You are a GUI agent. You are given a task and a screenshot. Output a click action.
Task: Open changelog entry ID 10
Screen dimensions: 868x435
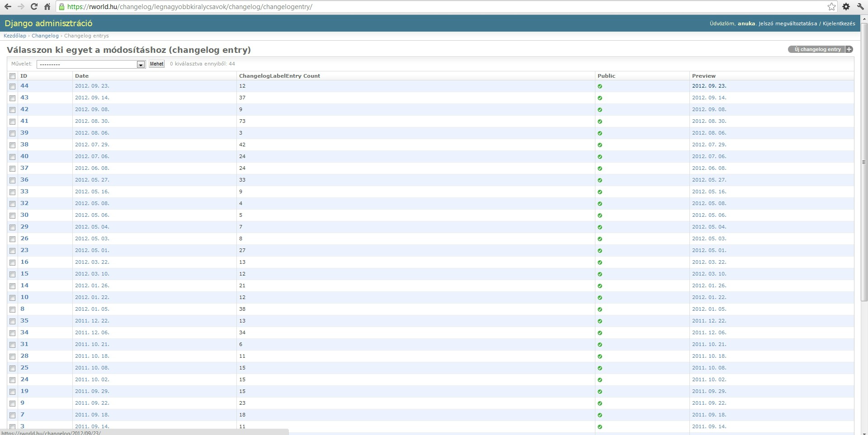coord(24,297)
